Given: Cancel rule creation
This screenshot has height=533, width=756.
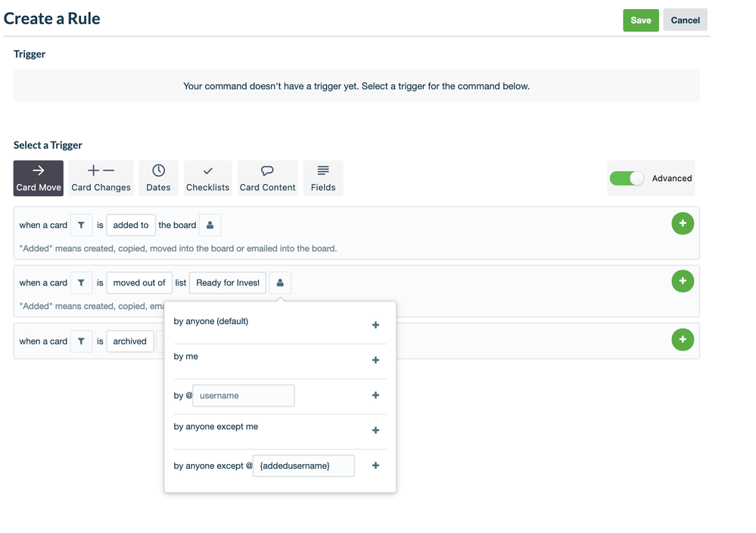Looking at the screenshot, I should click(685, 20).
